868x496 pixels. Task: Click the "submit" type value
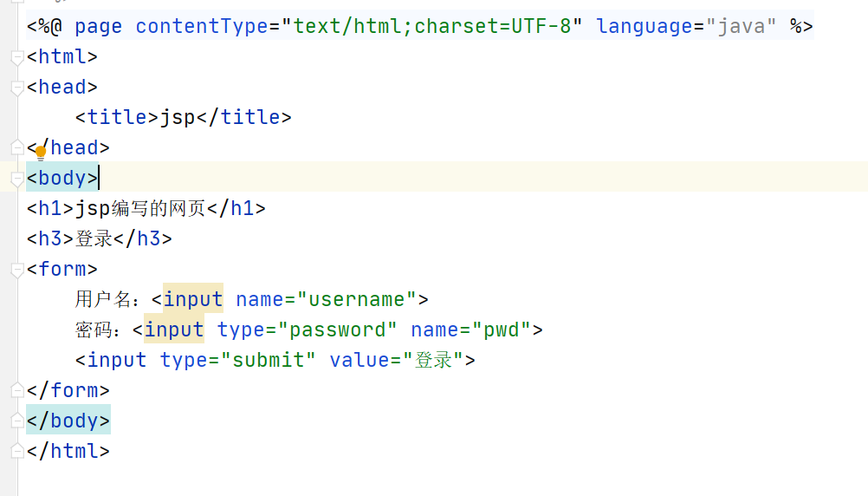(x=268, y=360)
